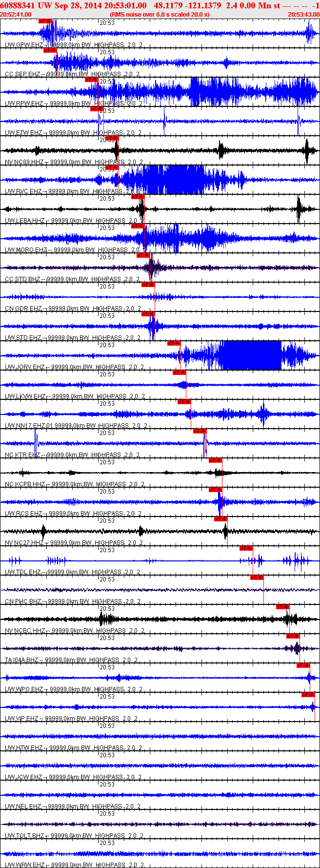Click the UW.TOLT.BHZ station label
The image size is (320, 868).
point(24,835)
